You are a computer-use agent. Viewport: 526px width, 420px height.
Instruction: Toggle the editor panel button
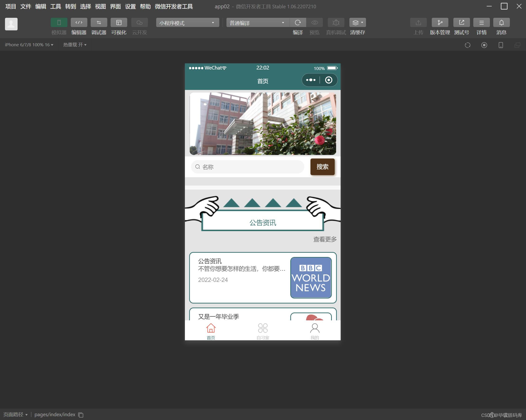79,23
